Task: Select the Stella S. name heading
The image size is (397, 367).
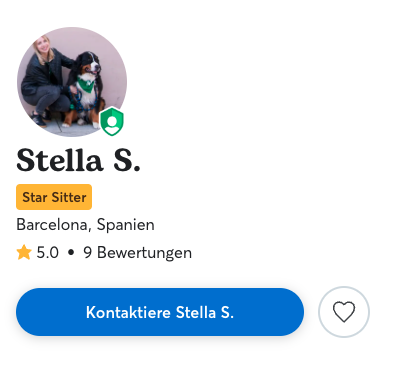Action: coord(78,160)
